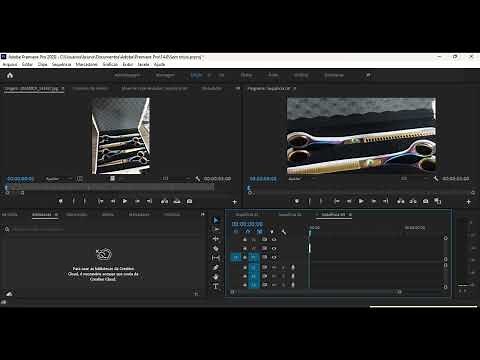480x360 pixels.
Task: Select the Hand tool
Action: [216, 277]
